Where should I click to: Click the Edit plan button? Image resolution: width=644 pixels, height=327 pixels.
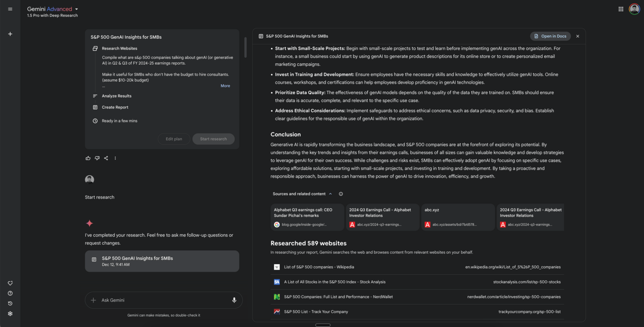point(174,139)
